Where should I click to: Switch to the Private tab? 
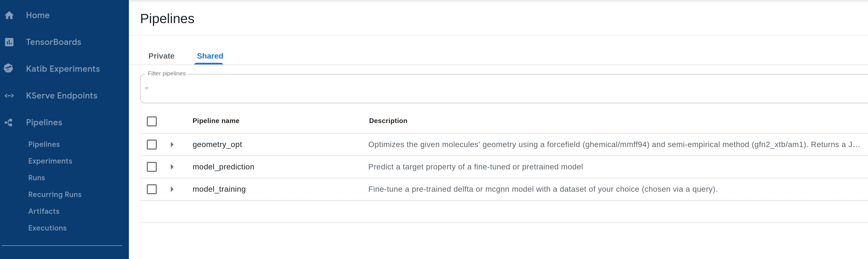161,56
